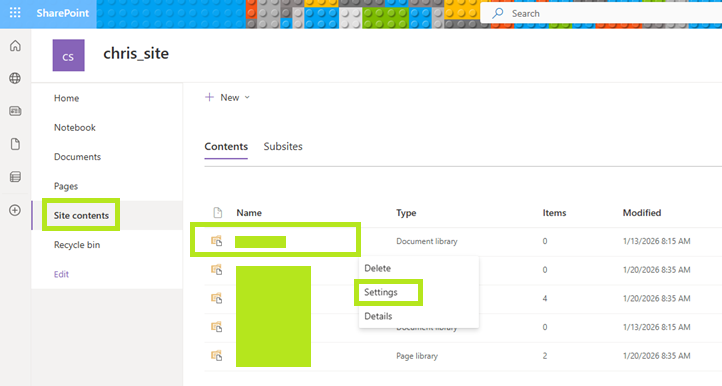722x386 pixels.
Task: Open the My lists icon in rail
Action: (15, 177)
